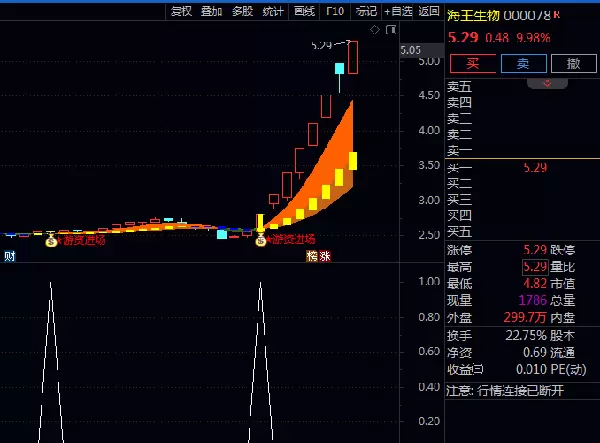The width and height of the screenshot is (600, 443).
Task: Select the 多股 multi-stock view
Action: coord(242,11)
